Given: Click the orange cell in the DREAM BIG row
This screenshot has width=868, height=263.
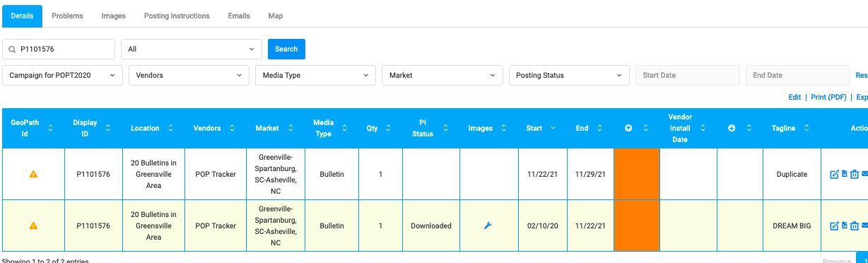Looking at the screenshot, I should [637, 226].
